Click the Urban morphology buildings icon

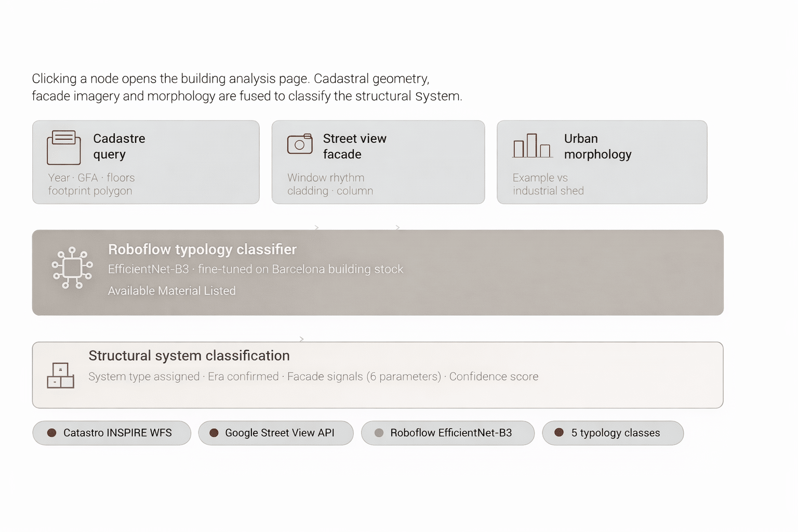532,146
